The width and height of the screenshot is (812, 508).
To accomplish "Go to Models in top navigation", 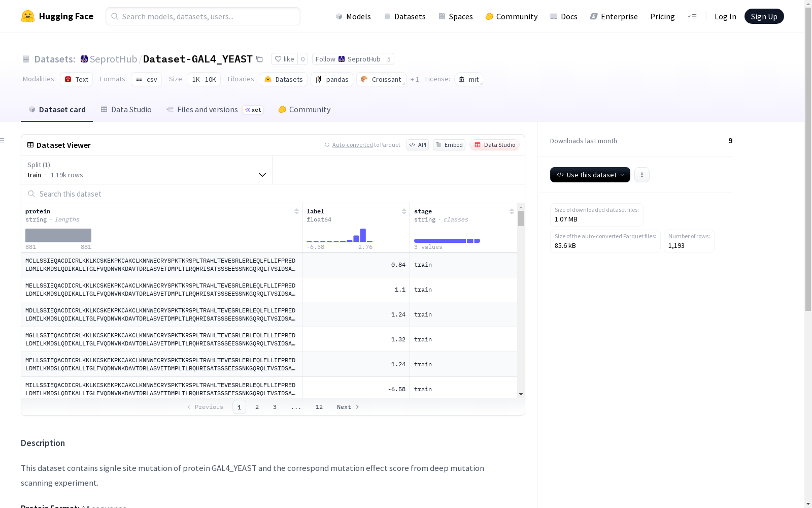I will [353, 16].
